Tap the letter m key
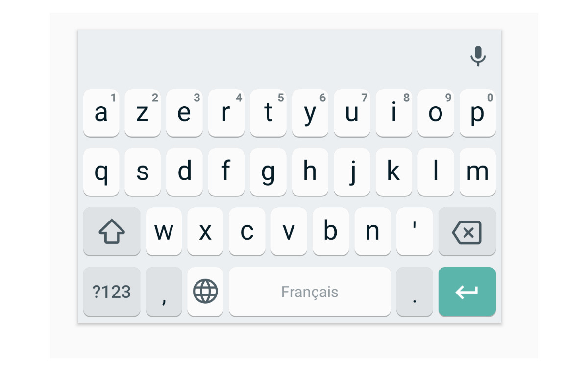588x392 pixels. (478, 172)
